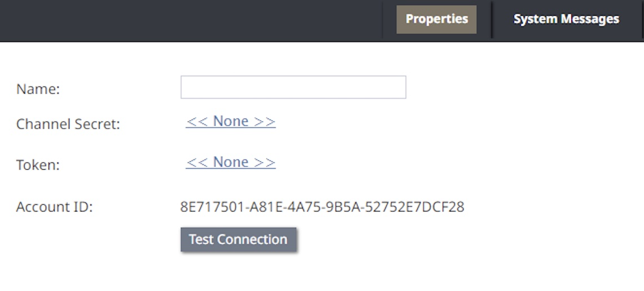The width and height of the screenshot is (644, 291).
Task: Open the System Messages tab
Action: [x=566, y=19]
